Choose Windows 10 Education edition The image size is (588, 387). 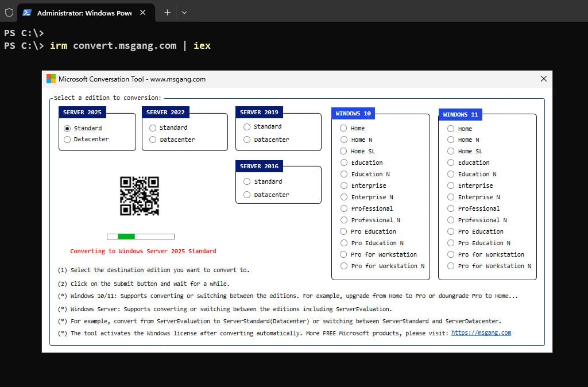coord(344,162)
